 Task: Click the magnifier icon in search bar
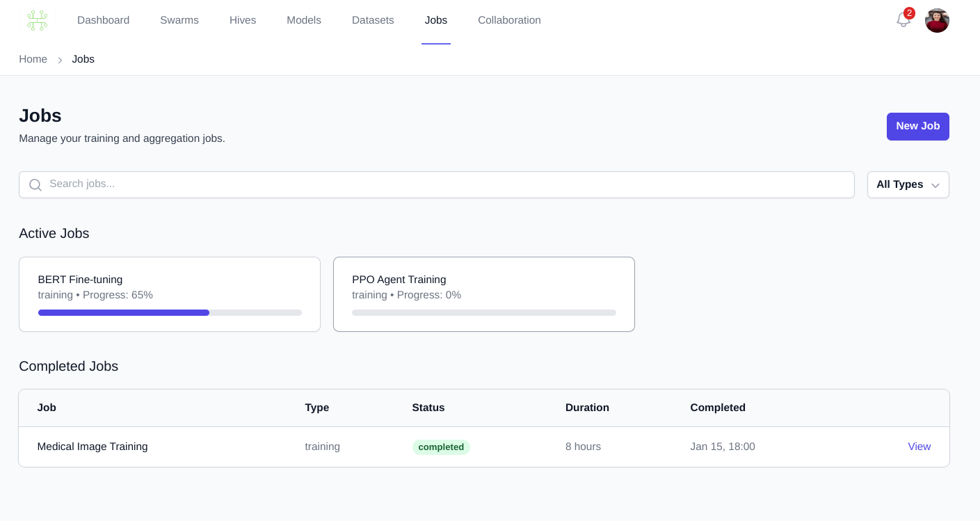coord(35,185)
